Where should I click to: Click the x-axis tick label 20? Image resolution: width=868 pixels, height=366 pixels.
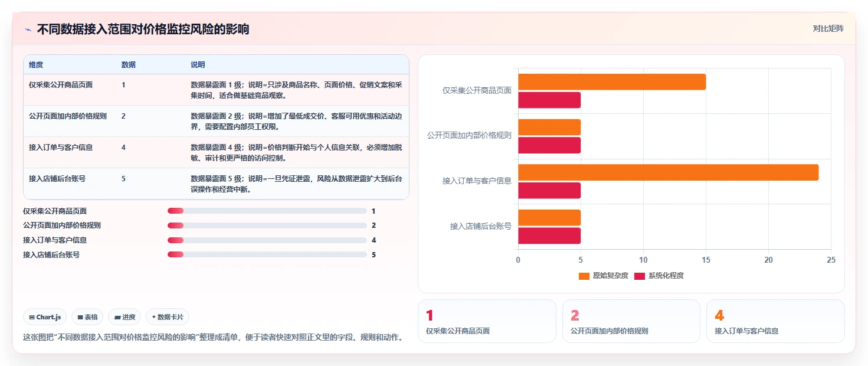pyautogui.click(x=768, y=260)
